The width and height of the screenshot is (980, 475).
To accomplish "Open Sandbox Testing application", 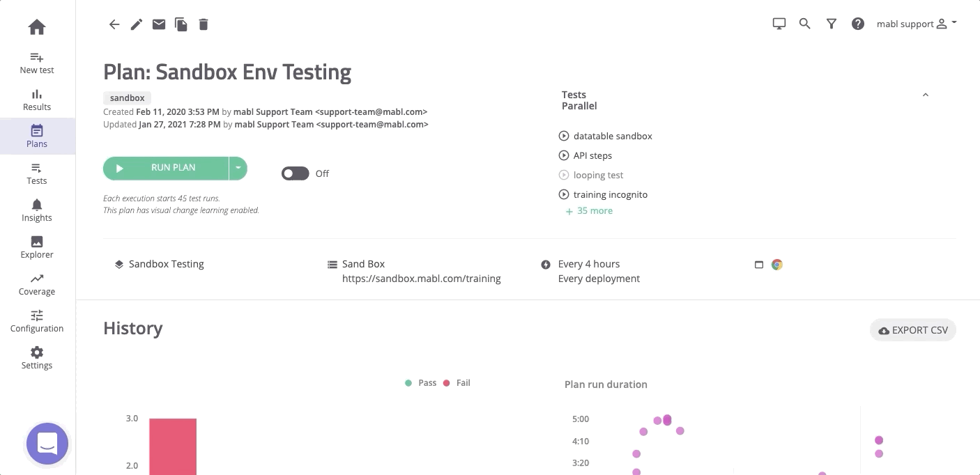I will click(167, 264).
